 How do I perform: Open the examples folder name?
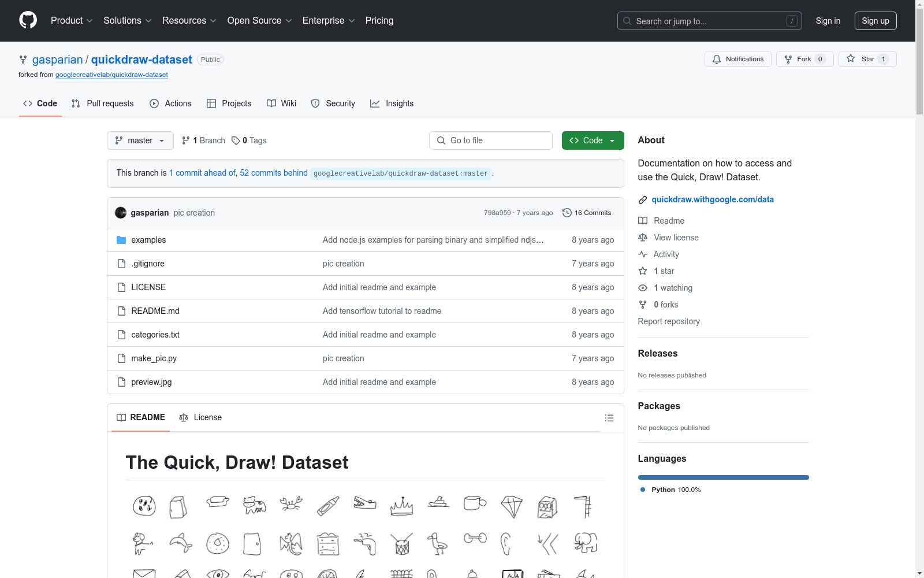148,240
